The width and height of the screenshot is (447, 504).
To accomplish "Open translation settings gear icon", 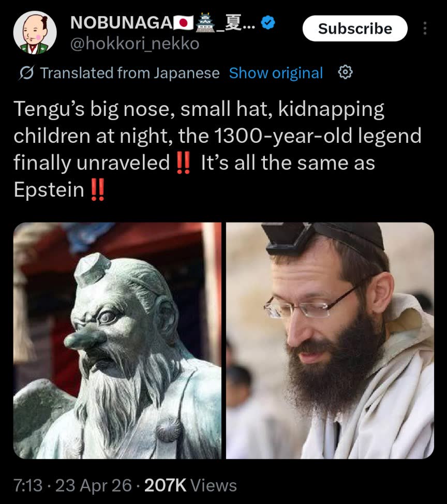I will pos(345,72).
